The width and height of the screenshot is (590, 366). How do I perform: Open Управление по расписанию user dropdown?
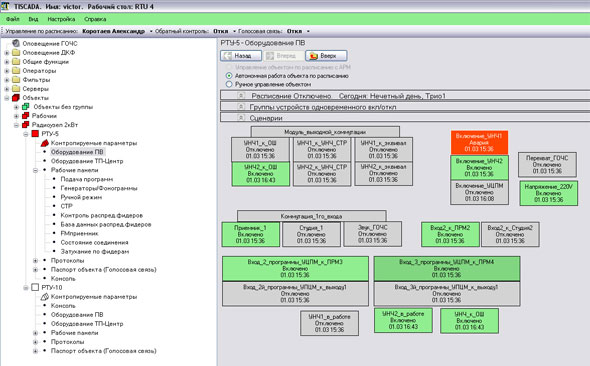151,31
